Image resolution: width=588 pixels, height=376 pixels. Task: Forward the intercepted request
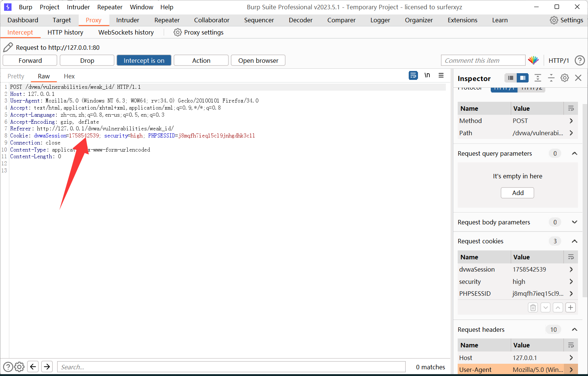tap(30, 61)
